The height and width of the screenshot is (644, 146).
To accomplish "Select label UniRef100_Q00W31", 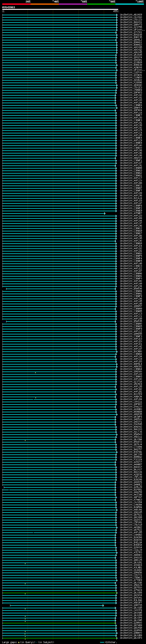I will click(x=131, y=75).
